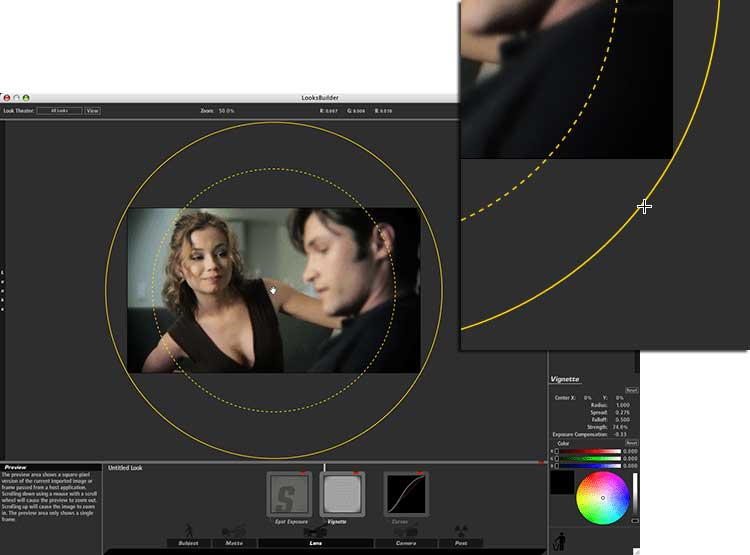Open the Look Theater All Looks dropdown
The image size is (750, 555).
click(59, 111)
